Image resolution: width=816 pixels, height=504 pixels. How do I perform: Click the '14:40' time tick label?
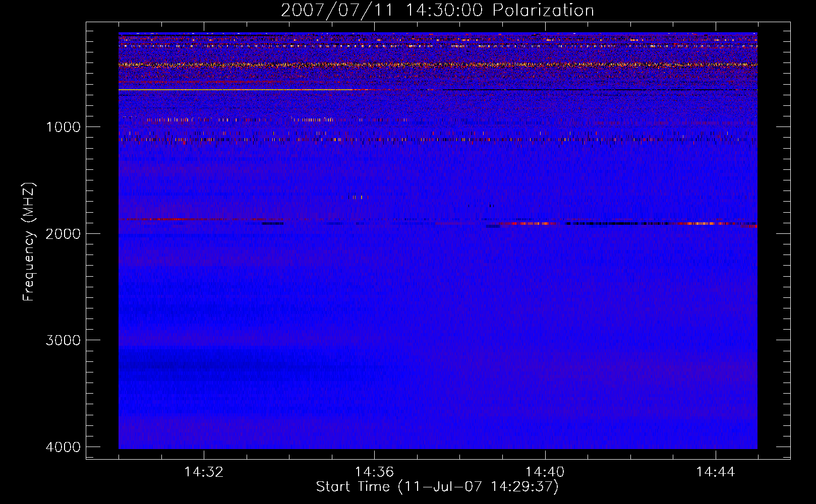[545, 472]
